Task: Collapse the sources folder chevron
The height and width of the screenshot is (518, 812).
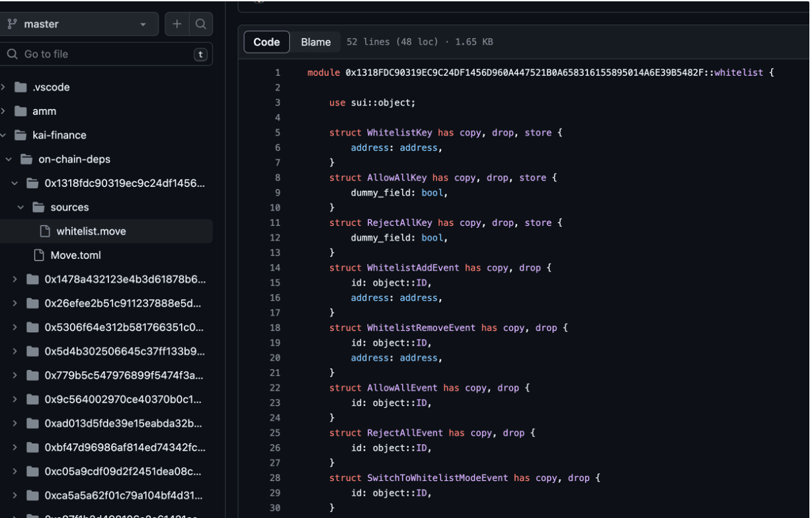Action: pos(20,207)
